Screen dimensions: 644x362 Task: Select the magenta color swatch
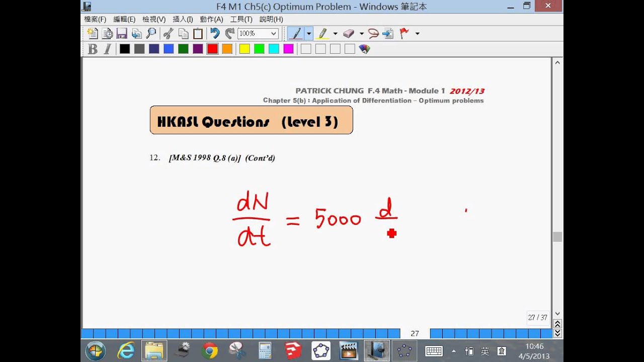point(288,49)
